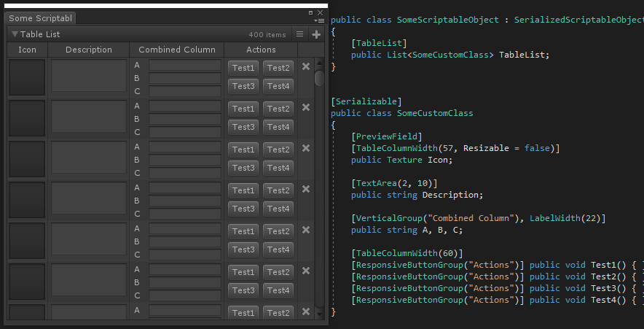The width and height of the screenshot is (644, 329).
Task: Click Test3 button in the fourth row
Action: (243, 209)
